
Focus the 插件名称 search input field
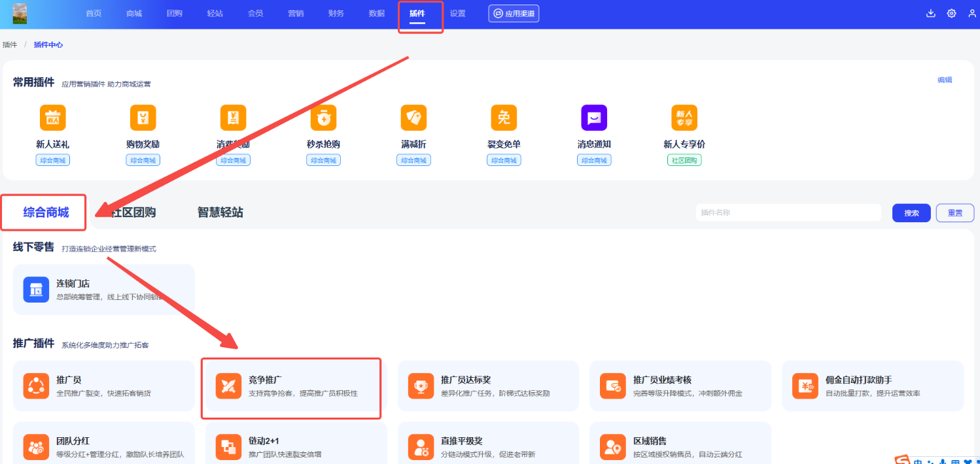coord(788,212)
